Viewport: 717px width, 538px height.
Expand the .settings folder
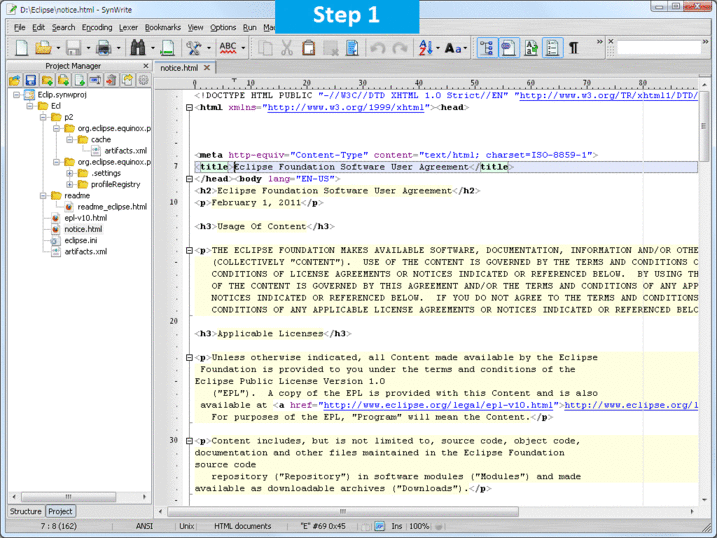(71, 173)
